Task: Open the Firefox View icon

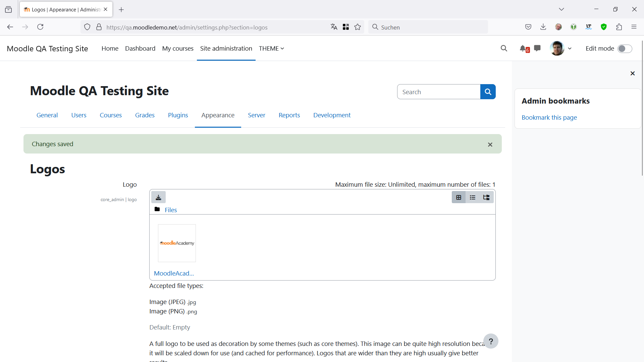Action: pyautogui.click(x=8, y=9)
